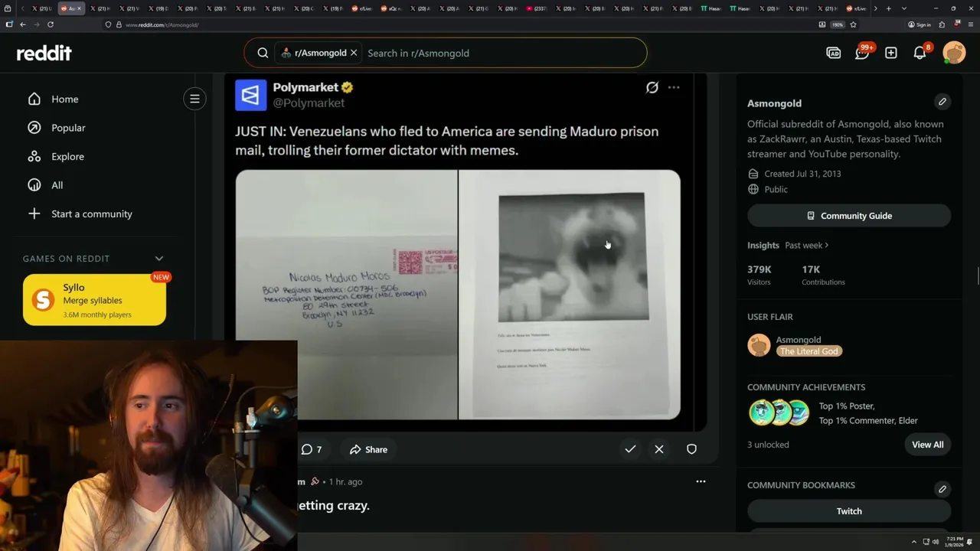Click the 379K Visitors stat

760,275
